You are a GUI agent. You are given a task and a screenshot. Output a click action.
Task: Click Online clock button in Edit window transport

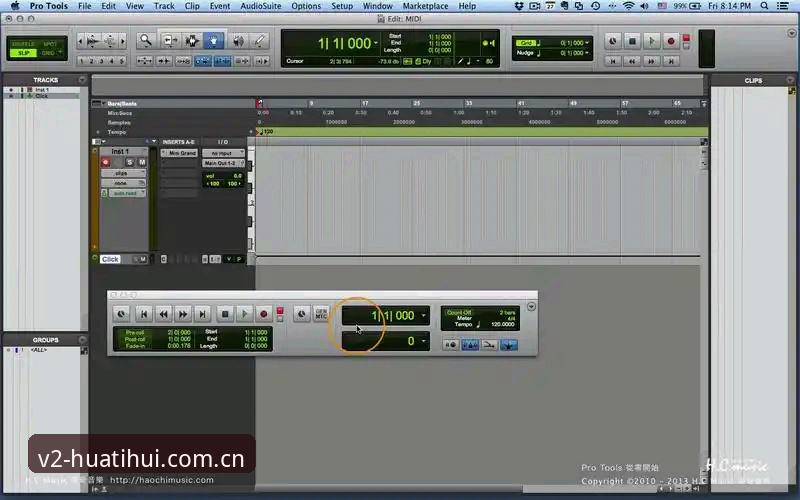613,41
